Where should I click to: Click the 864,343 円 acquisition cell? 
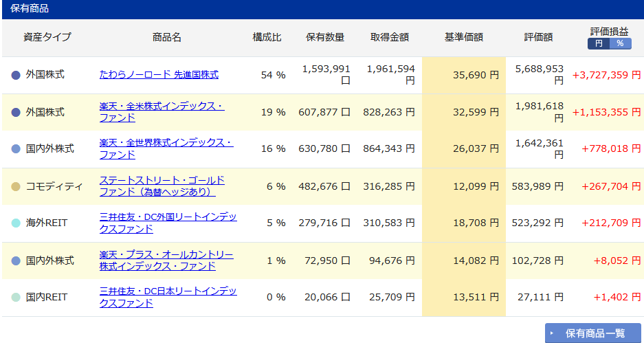[x=390, y=148]
